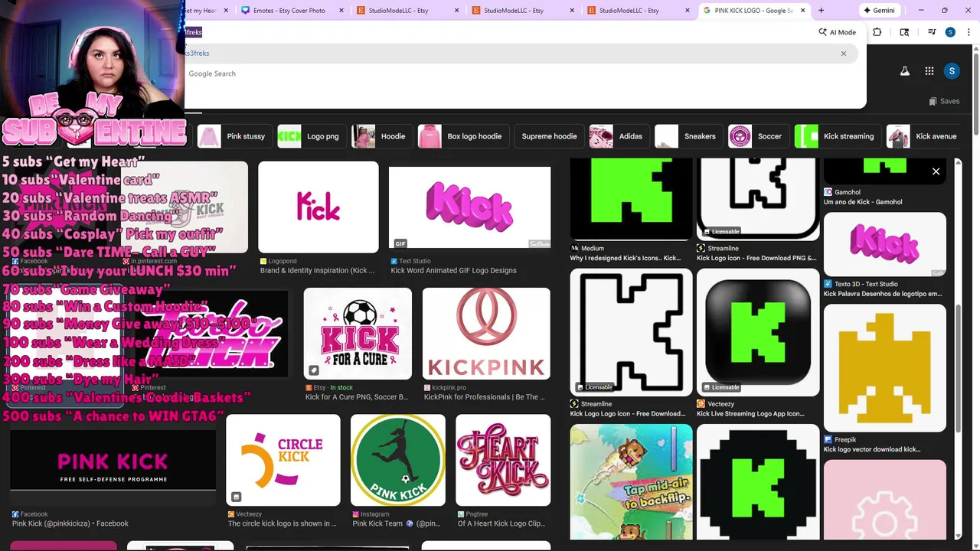Select the Google Search suggestion row
The height and width of the screenshot is (551, 980).
click(x=521, y=73)
